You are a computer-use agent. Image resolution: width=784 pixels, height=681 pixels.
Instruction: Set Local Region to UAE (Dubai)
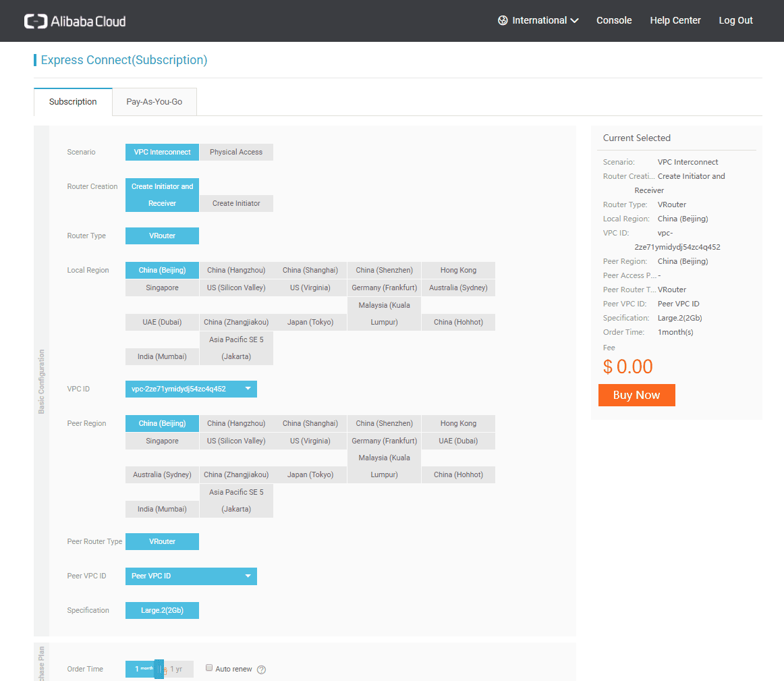[162, 323]
